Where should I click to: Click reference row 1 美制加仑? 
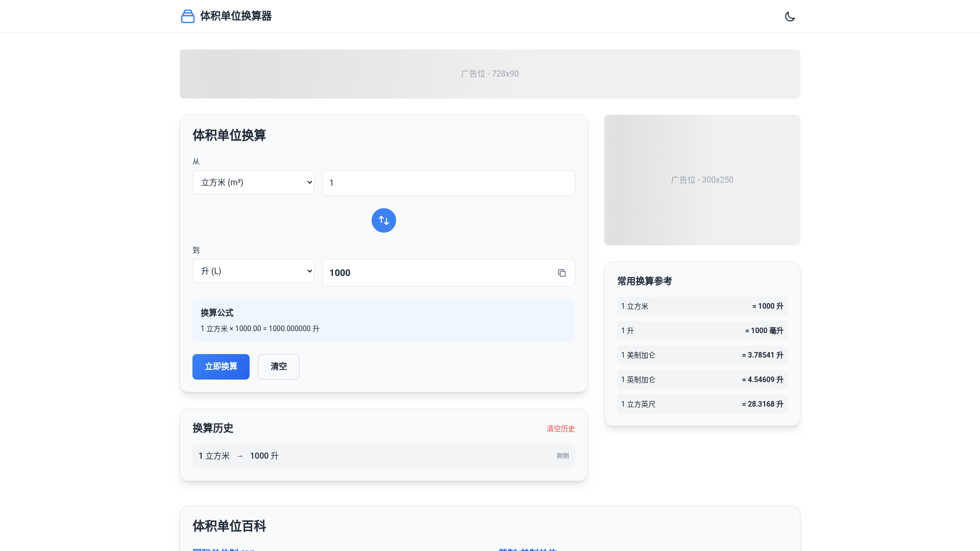pos(702,355)
